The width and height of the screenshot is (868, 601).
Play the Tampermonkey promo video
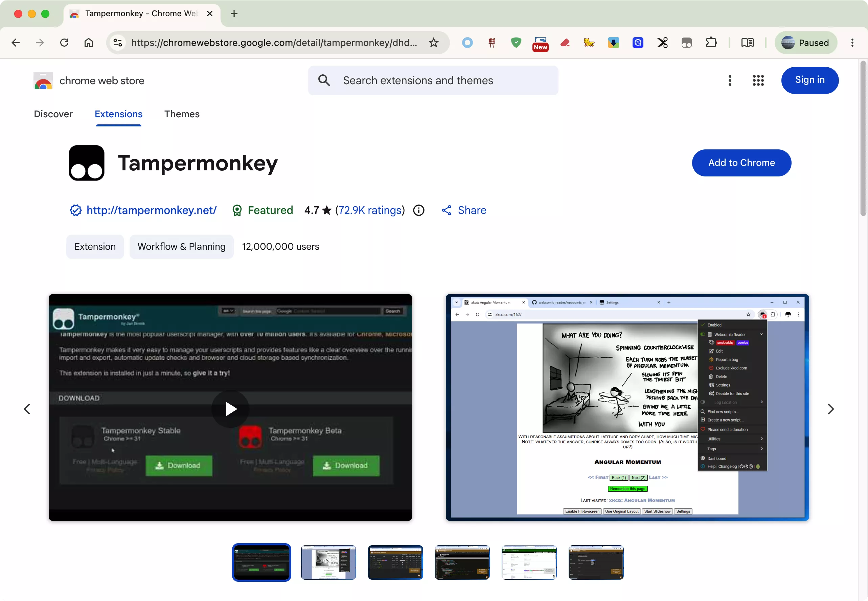point(230,409)
